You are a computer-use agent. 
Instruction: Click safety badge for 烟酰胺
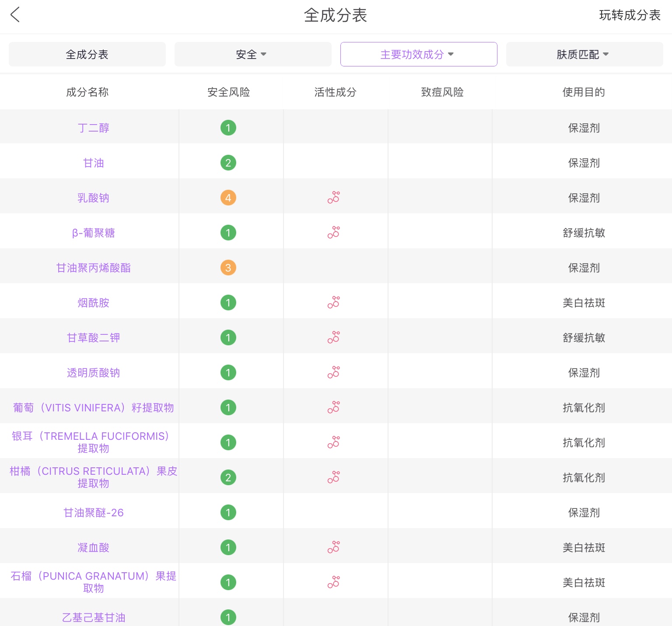(x=228, y=303)
